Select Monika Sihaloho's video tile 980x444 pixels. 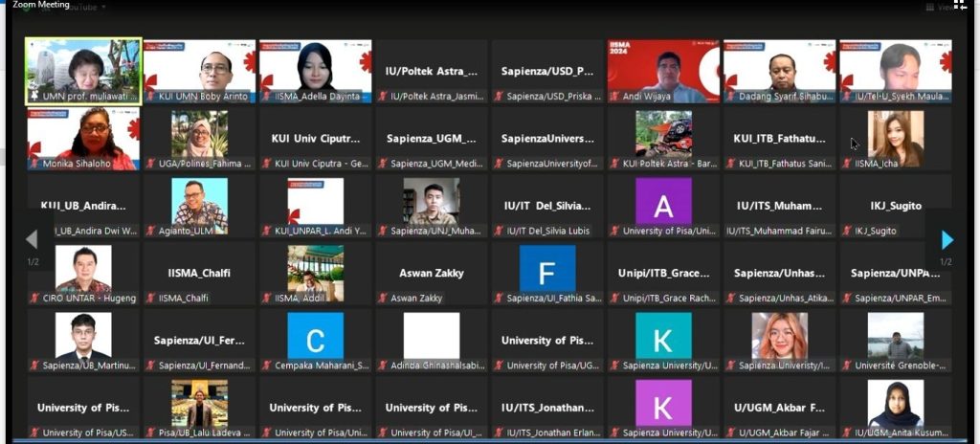(x=83, y=133)
